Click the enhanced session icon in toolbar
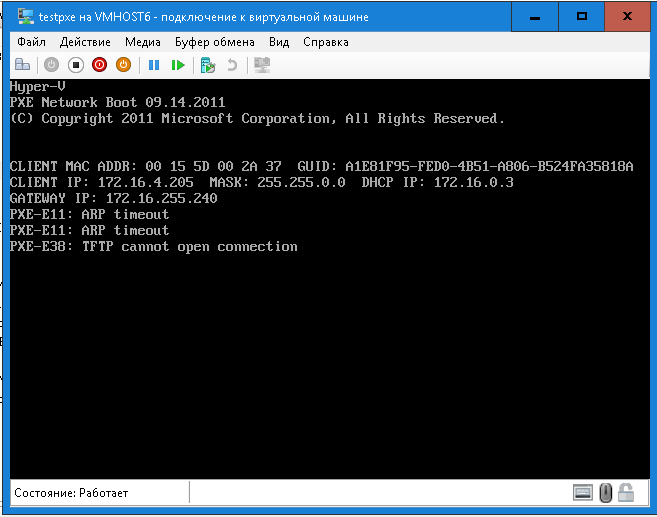Screen dimensions: 657x517 (262, 65)
